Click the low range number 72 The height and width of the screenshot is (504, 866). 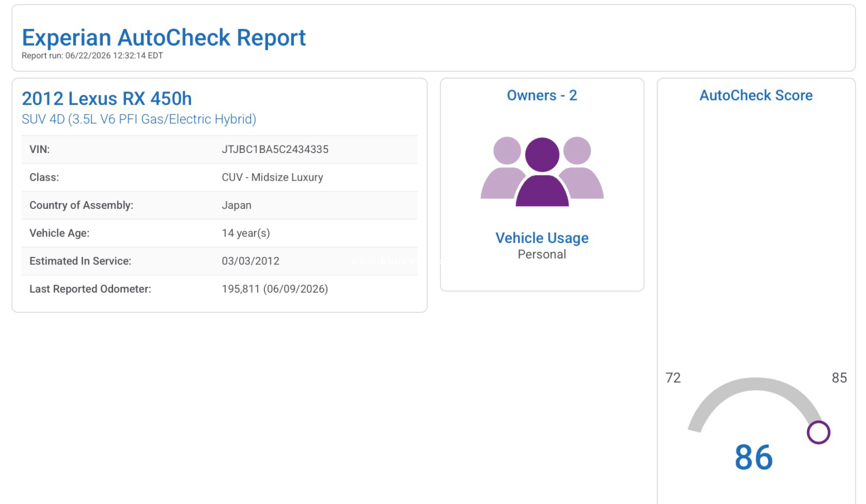pyautogui.click(x=673, y=378)
